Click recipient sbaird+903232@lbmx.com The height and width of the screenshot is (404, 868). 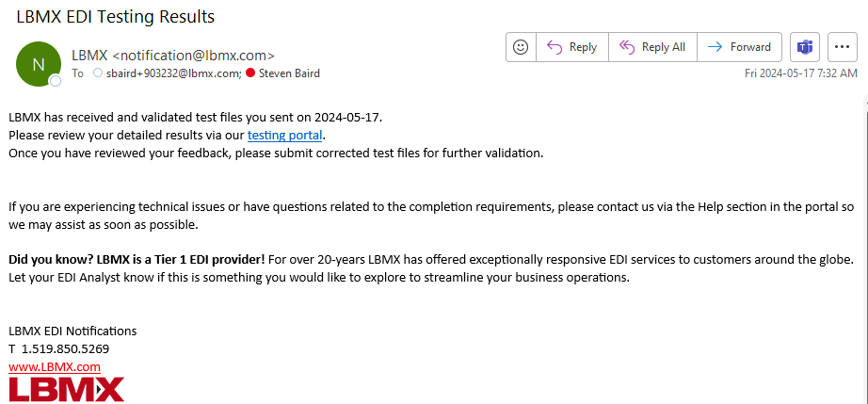[x=172, y=73]
